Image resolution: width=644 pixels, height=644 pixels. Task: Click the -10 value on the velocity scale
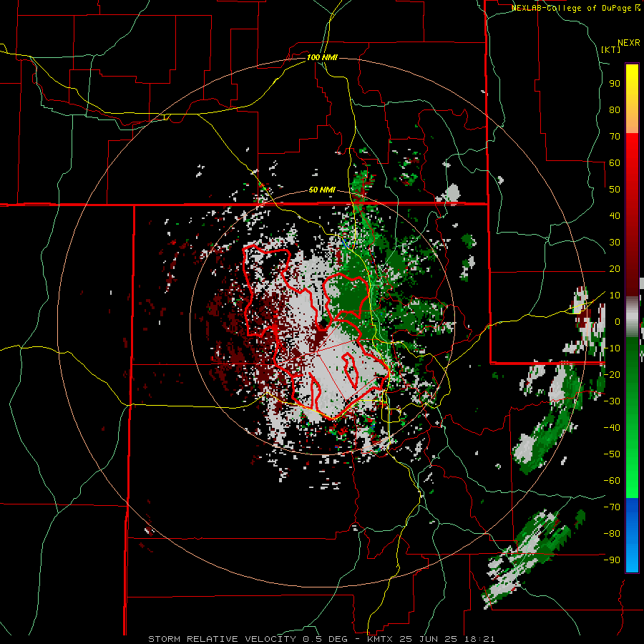tap(612, 348)
